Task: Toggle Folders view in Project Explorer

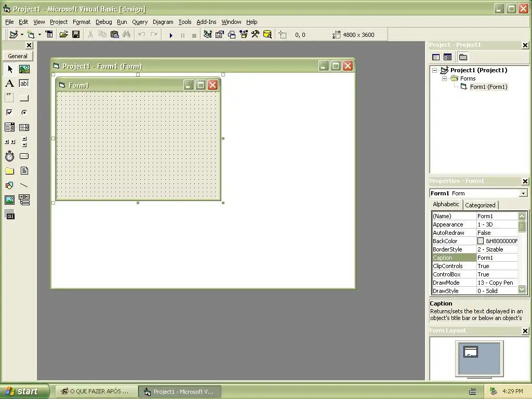Action: [x=463, y=57]
